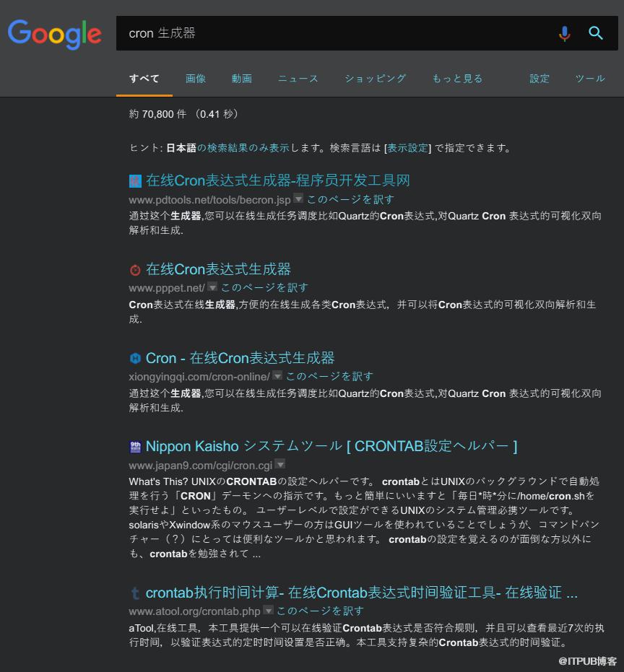Open the dropdown arrow next to japan9.com URL
This screenshot has height=672, width=624.
[x=279, y=463]
